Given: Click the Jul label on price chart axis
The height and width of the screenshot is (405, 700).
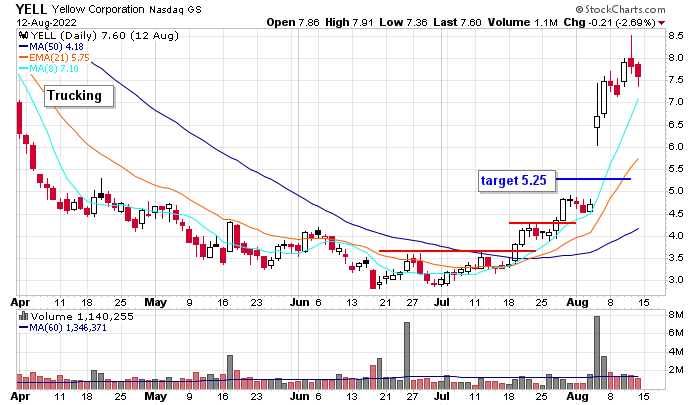Looking at the screenshot, I should pyautogui.click(x=442, y=302).
